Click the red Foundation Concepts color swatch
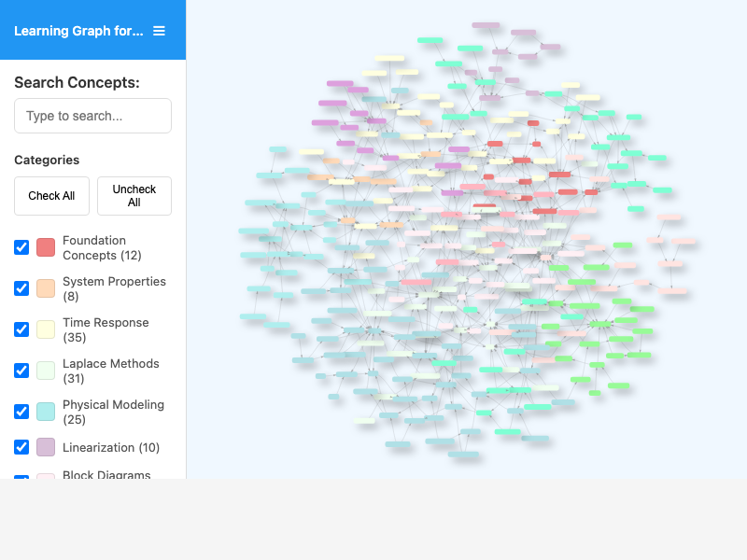 click(46, 247)
